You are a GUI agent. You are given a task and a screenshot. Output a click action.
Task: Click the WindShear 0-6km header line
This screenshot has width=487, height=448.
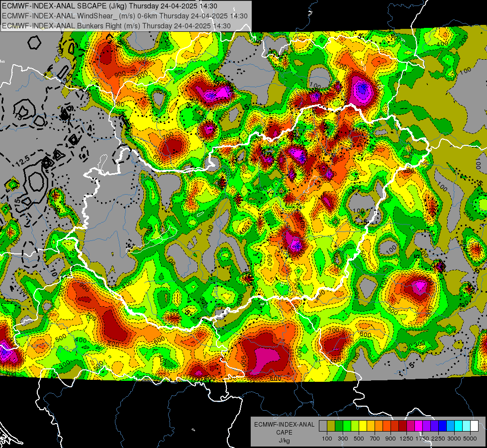[124, 16]
